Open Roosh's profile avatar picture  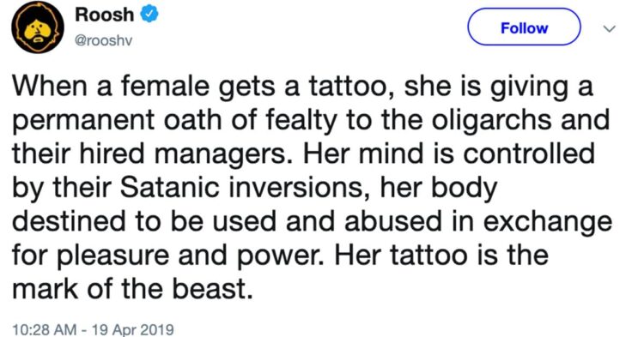[x=38, y=27]
